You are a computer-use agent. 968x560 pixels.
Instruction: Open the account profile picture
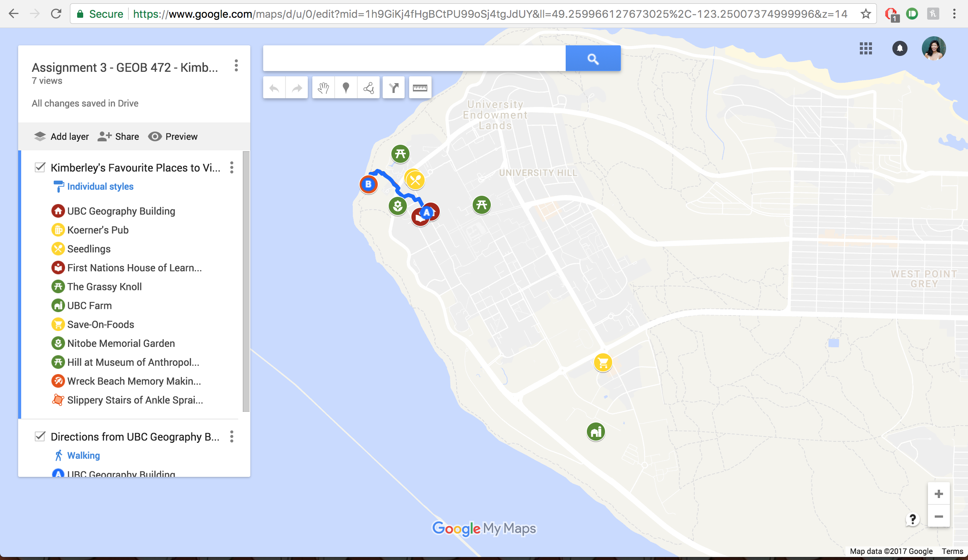[934, 48]
